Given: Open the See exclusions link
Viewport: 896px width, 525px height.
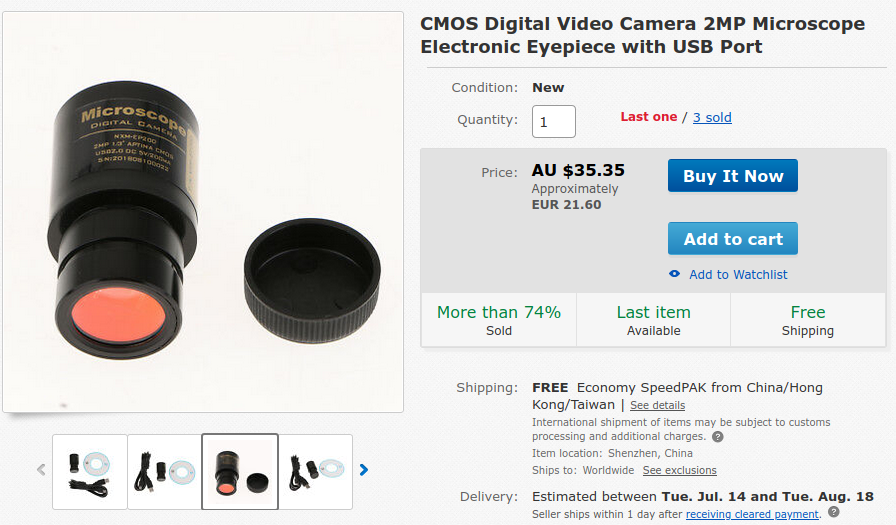Looking at the screenshot, I should click(679, 470).
